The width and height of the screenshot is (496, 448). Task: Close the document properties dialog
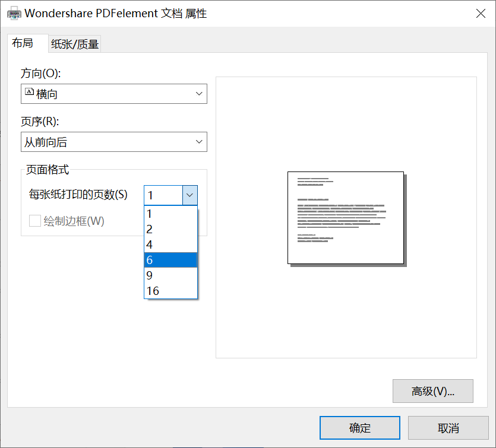[x=481, y=13]
